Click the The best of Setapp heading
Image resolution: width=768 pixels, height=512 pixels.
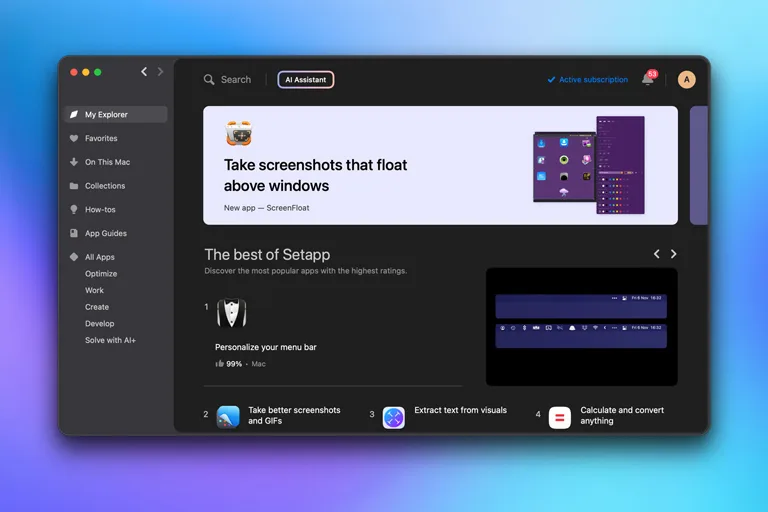click(x=267, y=254)
